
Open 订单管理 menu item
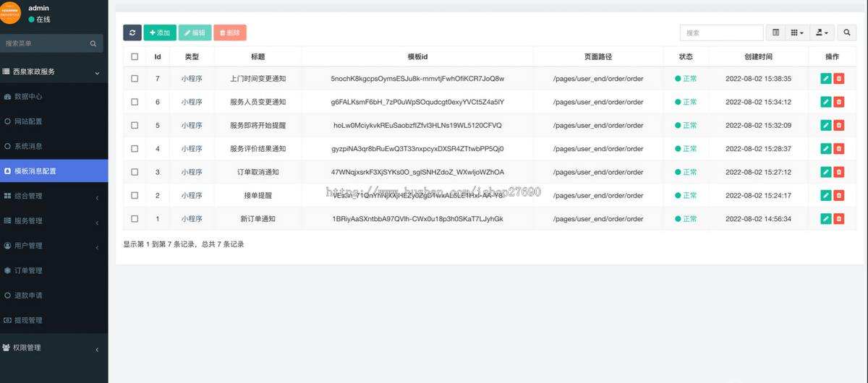54,270
